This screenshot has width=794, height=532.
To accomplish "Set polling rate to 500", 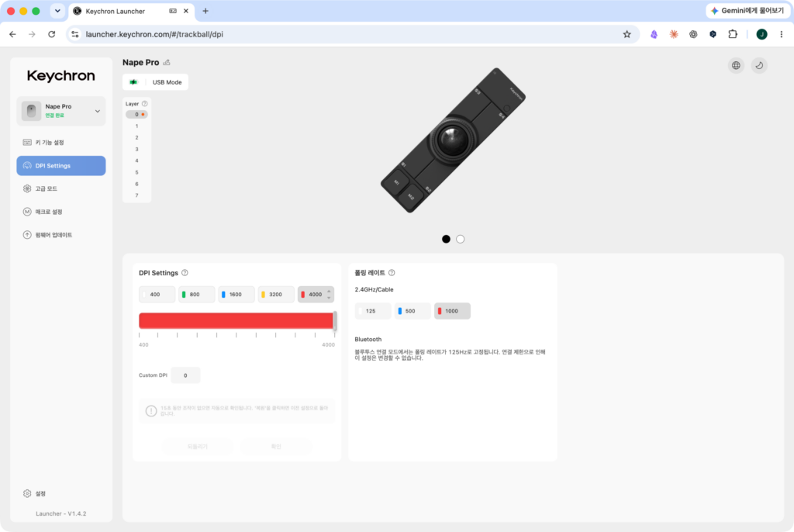I will [413, 311].
